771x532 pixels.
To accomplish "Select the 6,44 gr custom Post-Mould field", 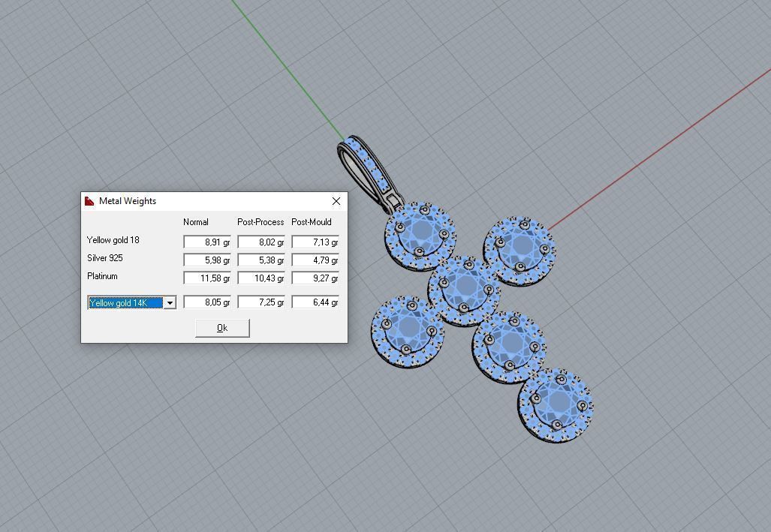I will pos(315,302).
